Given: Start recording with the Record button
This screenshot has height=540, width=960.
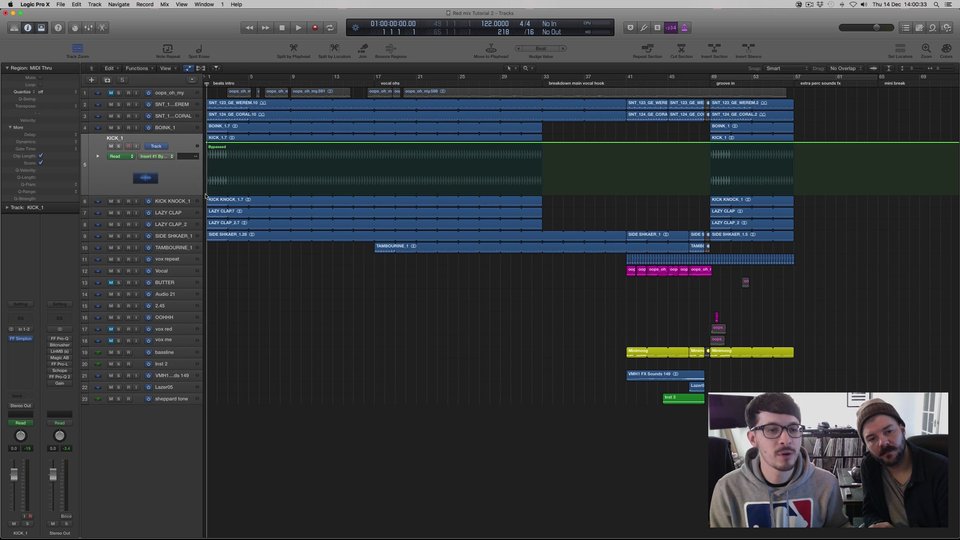Looking at the screenshot, I should [x=315, y=28].
